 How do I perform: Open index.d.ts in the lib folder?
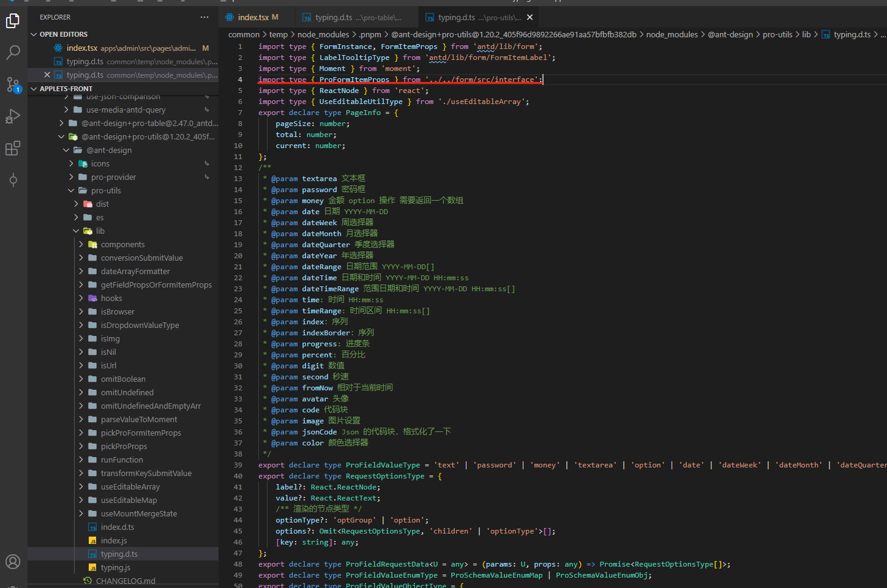(x=118, y=527)
